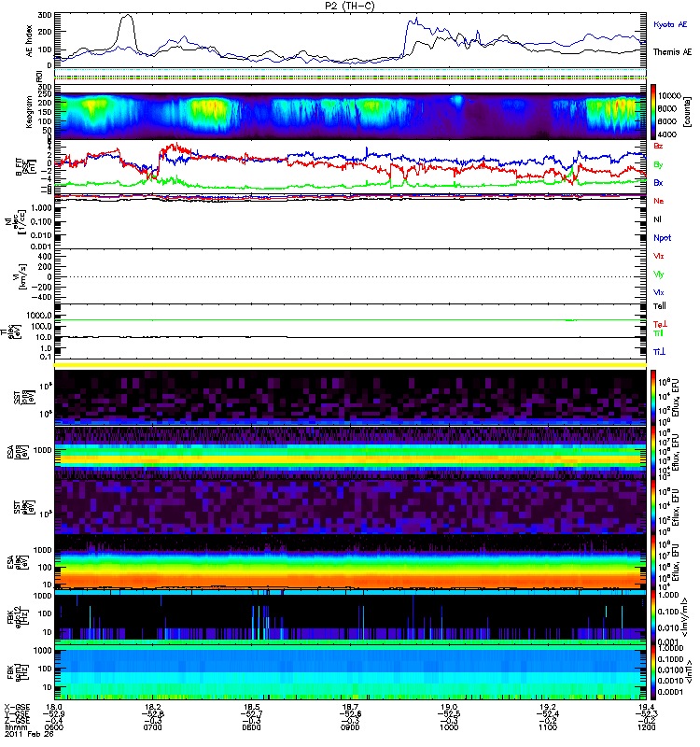700x747 pixels.
Task: Click the red "Bz" legend entry
Action: (x=658, y=146)
